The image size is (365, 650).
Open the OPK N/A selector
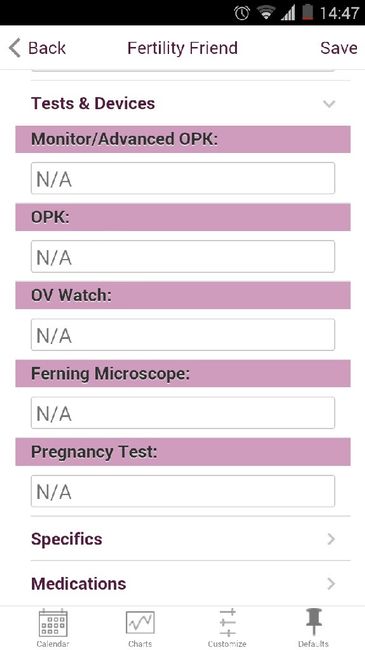click(x=183, y=257)
